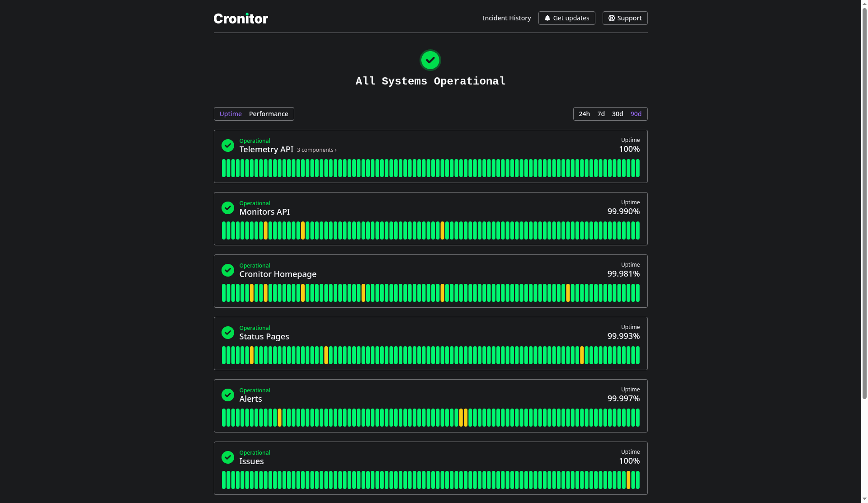
Task: Open the Support page
Action: point(625,18)
